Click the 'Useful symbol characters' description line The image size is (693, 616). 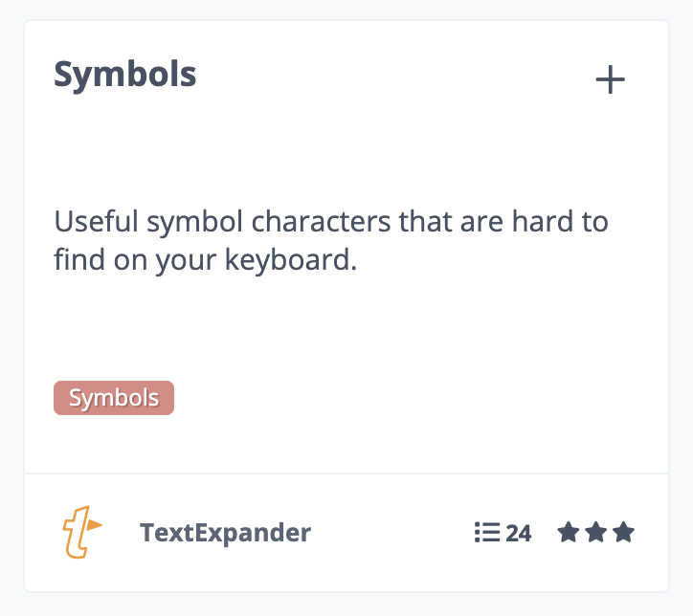click(331, 221)
